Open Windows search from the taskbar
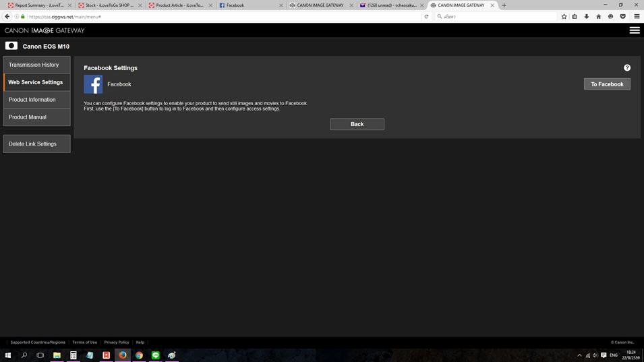644x362 pixels. (24, 355)
